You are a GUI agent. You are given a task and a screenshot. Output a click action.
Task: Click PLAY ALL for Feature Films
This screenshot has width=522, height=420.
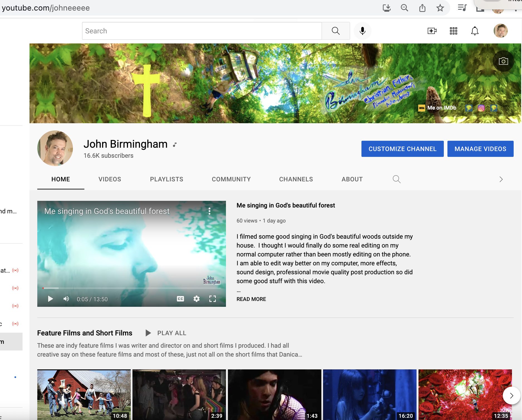(x=166, y=333)
